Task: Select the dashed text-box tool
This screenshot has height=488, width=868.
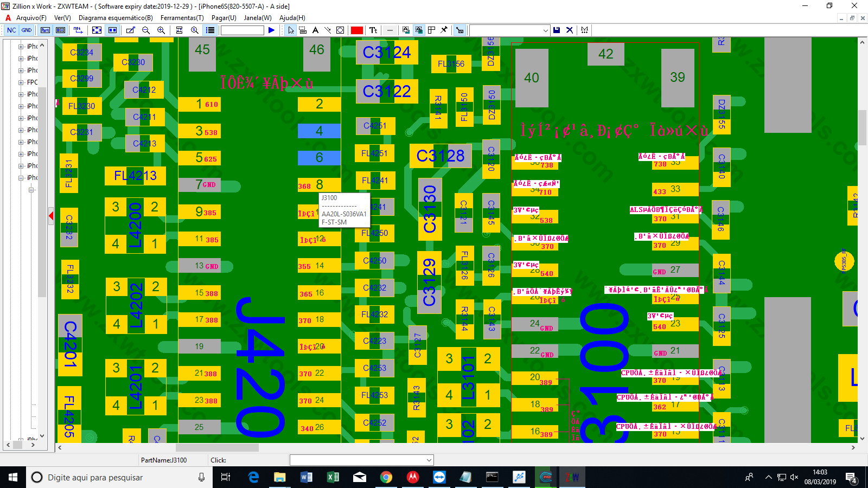Action: 303,30
